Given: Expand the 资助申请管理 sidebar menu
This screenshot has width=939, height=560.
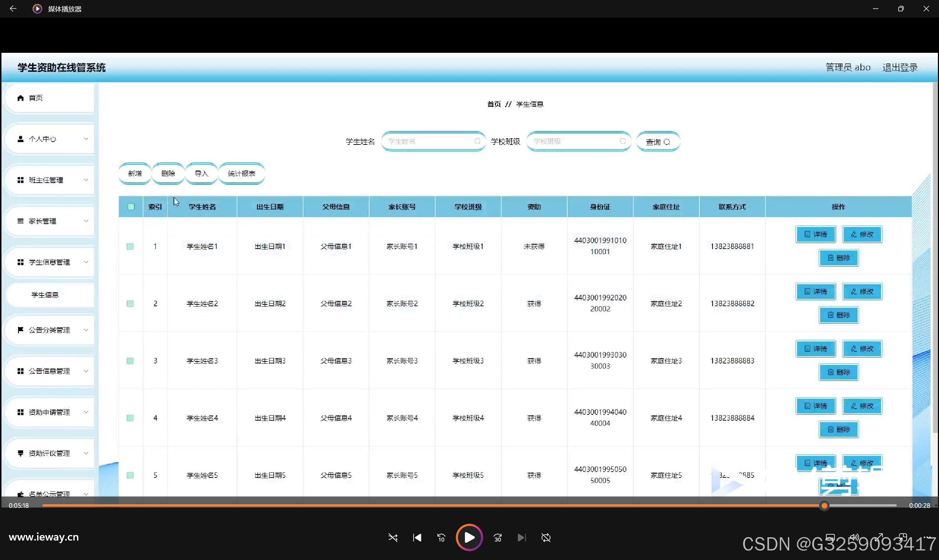Looking at the screenshot, I should 49,412.
